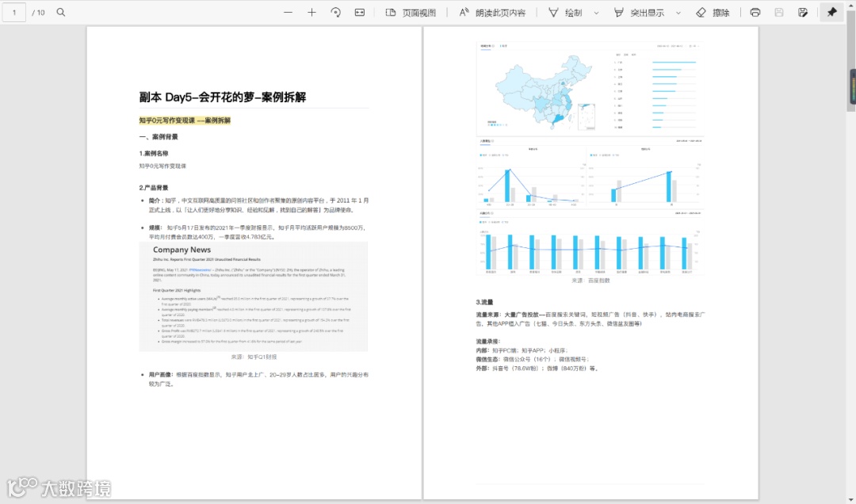Click the save-as icon
Screen dimensions: 856x504
click(x=802, y=12)
